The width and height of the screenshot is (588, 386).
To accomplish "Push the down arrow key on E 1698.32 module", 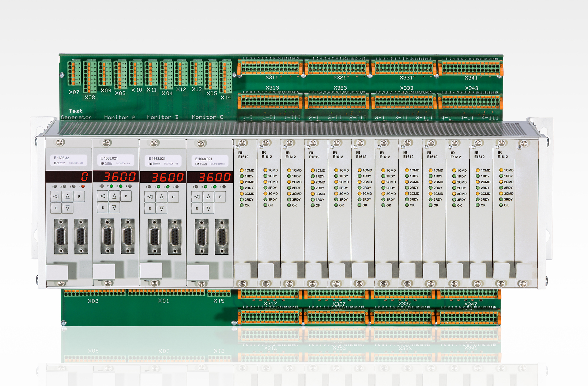I will coord(67,208).
